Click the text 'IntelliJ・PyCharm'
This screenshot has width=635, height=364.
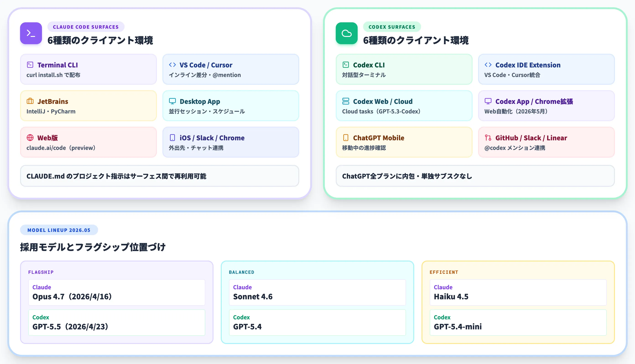[x=51, y=111]
